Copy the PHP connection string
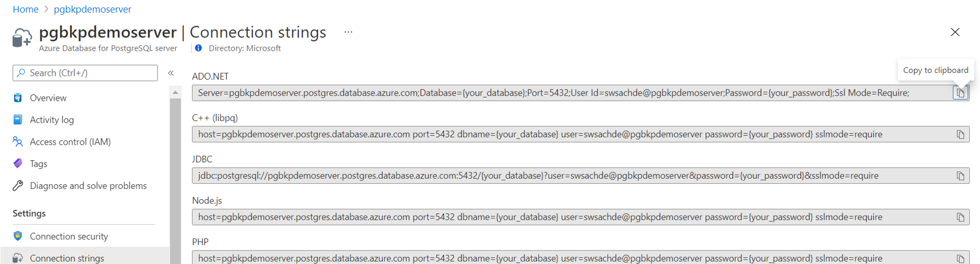This screenshot has width=980, height=264. (960, 258)
